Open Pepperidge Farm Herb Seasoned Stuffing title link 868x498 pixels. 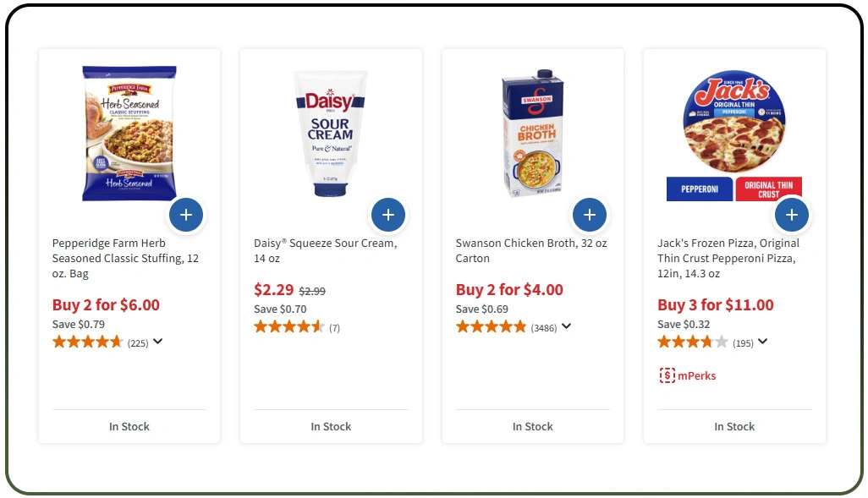[125, 258]
